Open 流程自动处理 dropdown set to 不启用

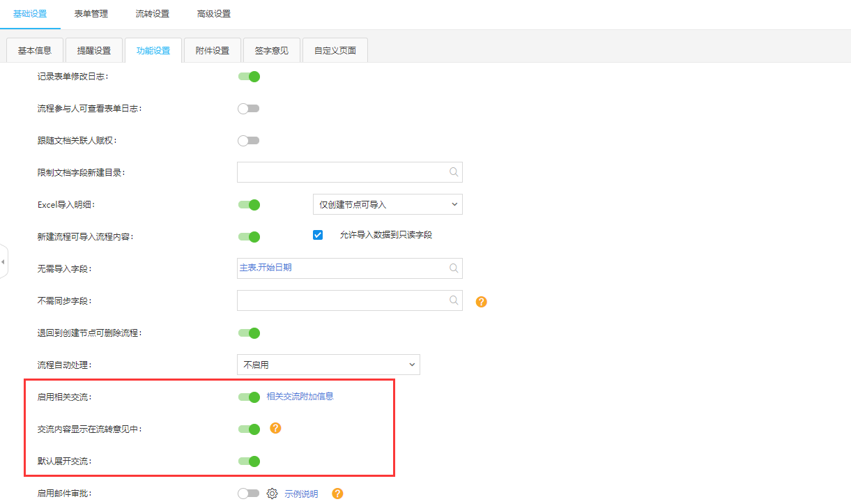point(328,365)
